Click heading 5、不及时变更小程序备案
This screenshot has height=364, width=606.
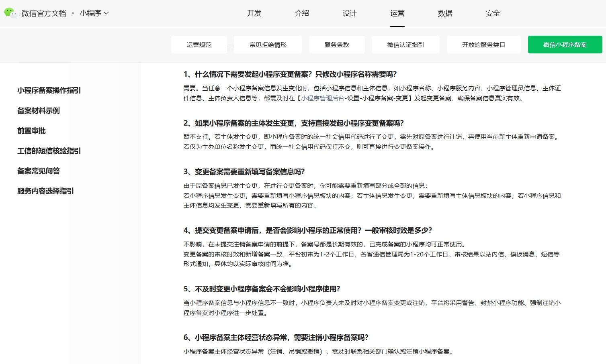(262, 289)
